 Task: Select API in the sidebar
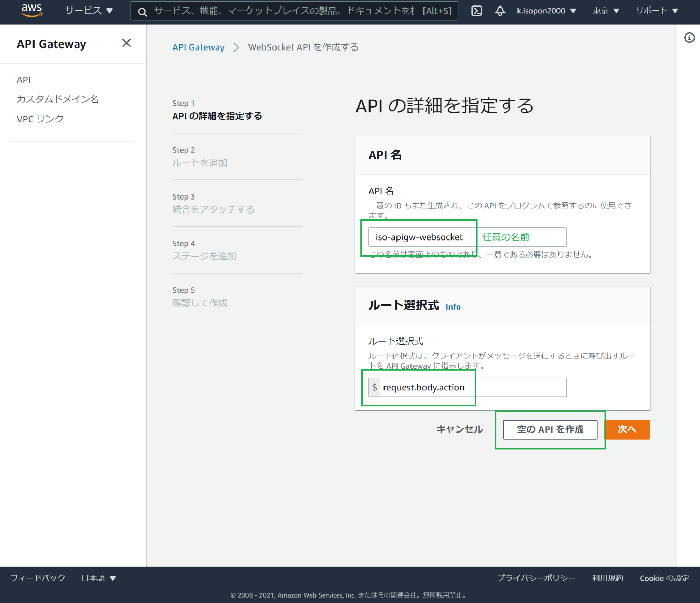coord(24,79)
